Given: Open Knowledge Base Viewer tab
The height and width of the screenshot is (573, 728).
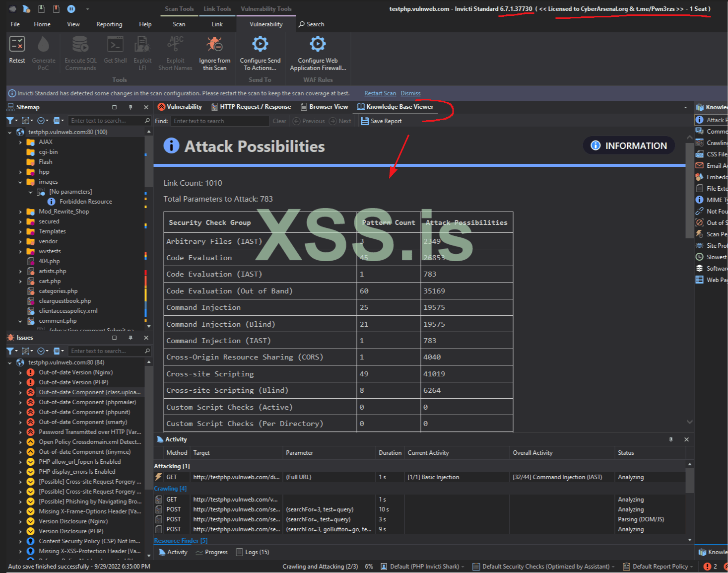Looking at the screenshot, I should click(395, 107).
